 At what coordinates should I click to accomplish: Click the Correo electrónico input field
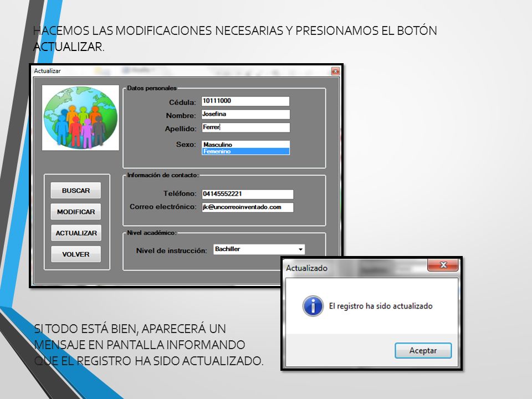(x=247, y=207)
